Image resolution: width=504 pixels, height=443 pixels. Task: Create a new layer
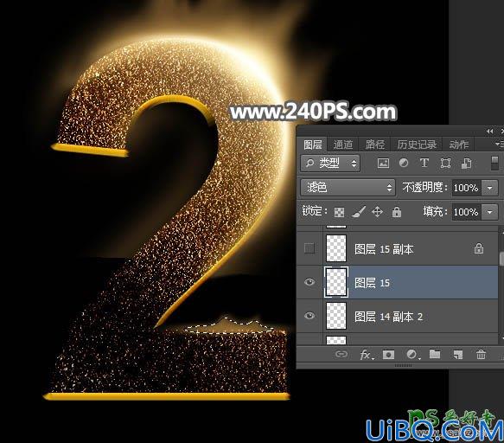click(457, 355)
